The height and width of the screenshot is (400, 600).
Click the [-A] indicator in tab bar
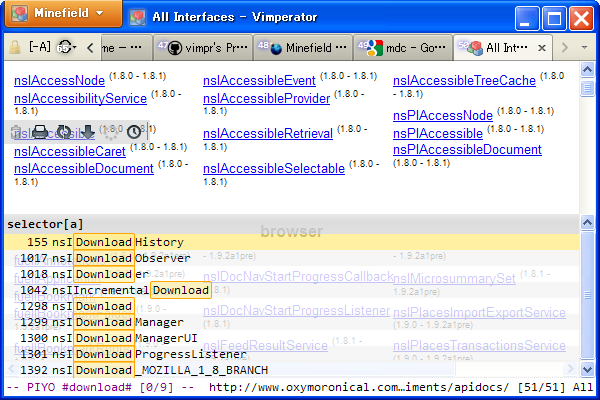pyautogui.click(x=40, y=47)
